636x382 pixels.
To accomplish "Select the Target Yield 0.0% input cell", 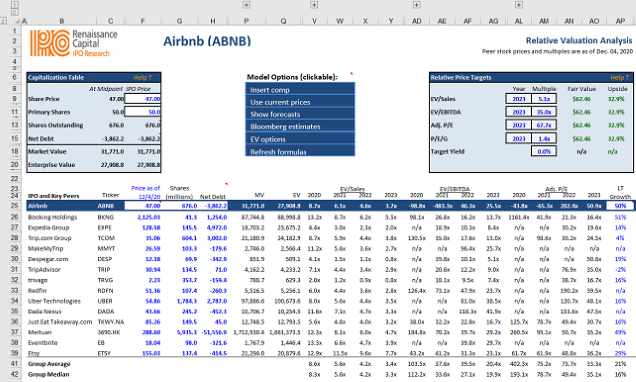I will click(544, 151).
